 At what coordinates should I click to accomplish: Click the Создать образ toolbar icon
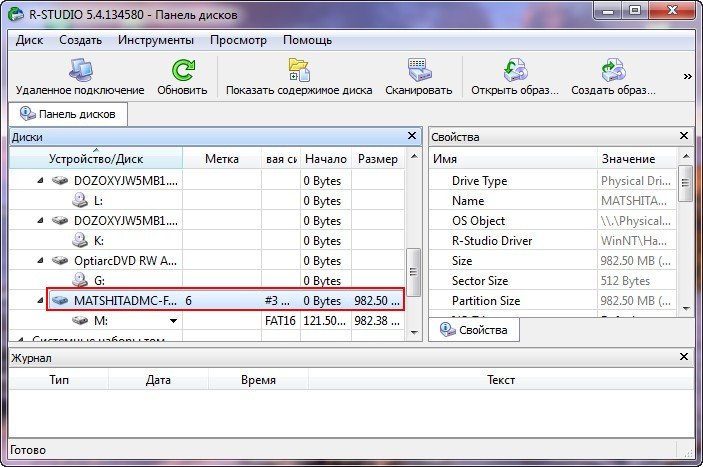(613, 69)
